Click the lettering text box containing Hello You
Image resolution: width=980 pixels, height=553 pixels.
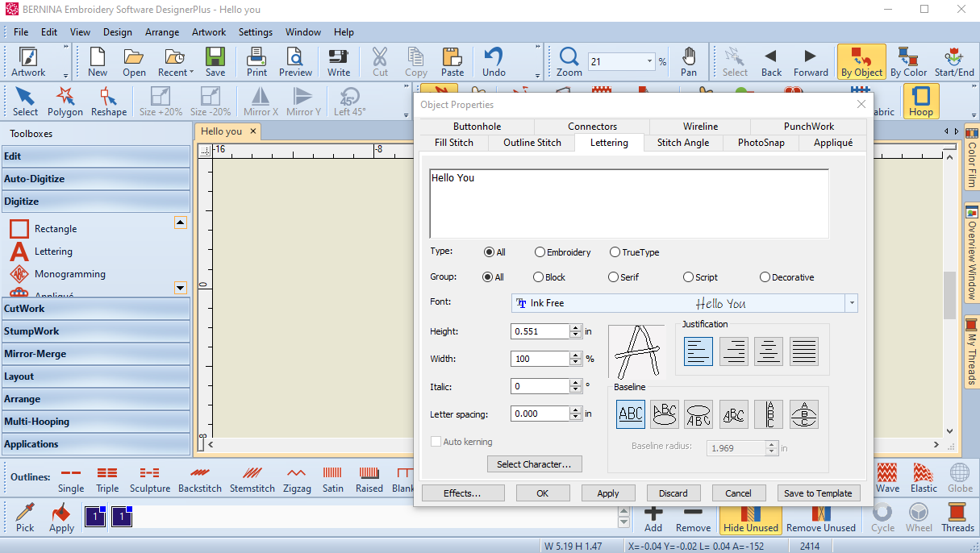click(x=629, y=203)
